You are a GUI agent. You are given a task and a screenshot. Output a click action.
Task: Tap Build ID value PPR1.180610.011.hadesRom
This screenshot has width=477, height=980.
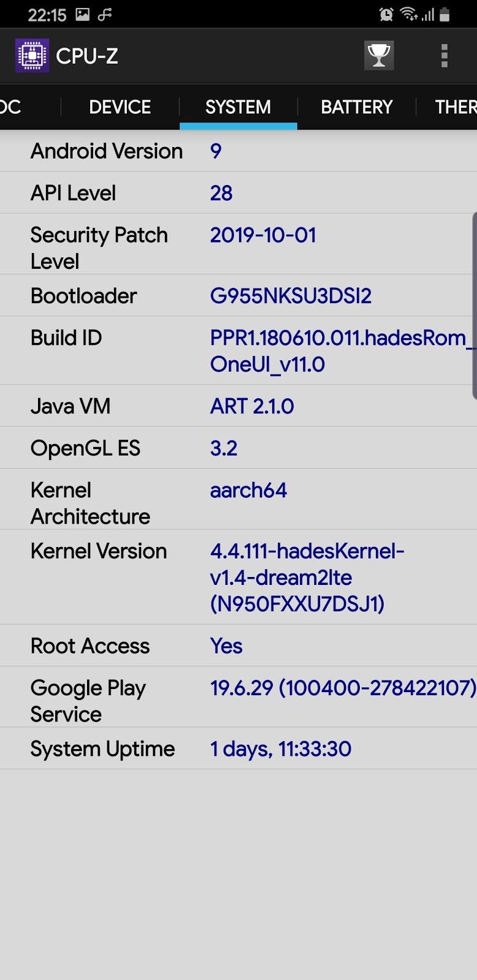[x=343, y=351]
